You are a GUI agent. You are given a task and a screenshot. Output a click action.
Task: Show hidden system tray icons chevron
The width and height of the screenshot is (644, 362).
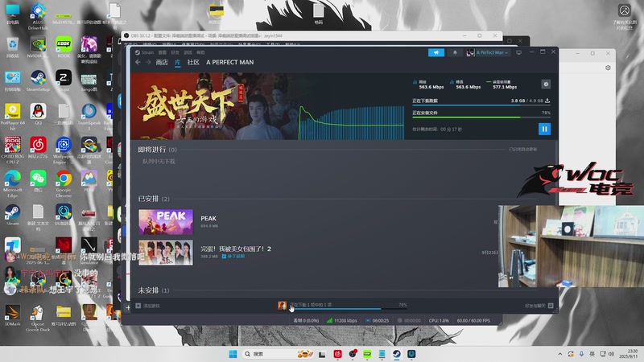coord(559,354)
